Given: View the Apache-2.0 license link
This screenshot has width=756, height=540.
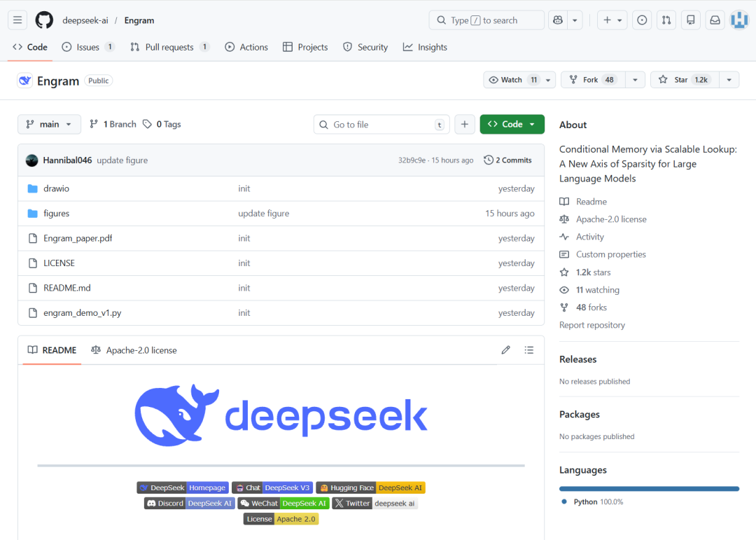Looking at the screenshot, I should coord(610,219).
